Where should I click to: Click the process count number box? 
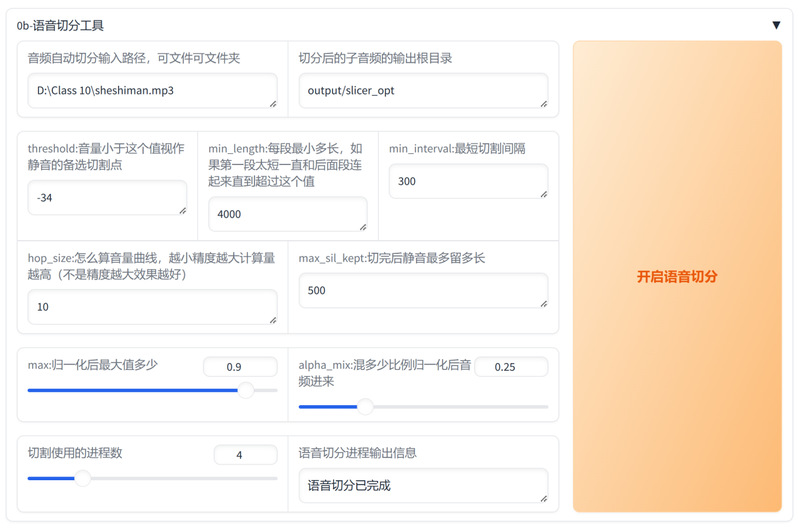pos(245,455)
